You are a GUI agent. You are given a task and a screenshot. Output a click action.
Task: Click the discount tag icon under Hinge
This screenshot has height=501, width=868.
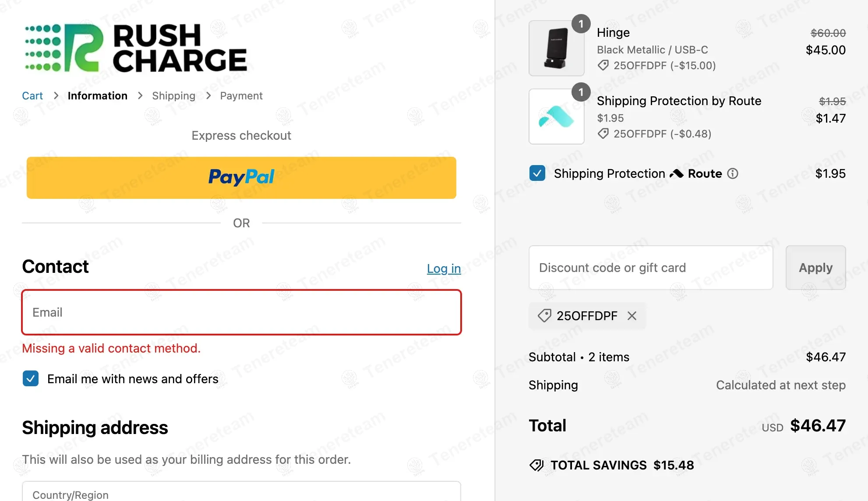pyautogui.click(x=603, y=66)
